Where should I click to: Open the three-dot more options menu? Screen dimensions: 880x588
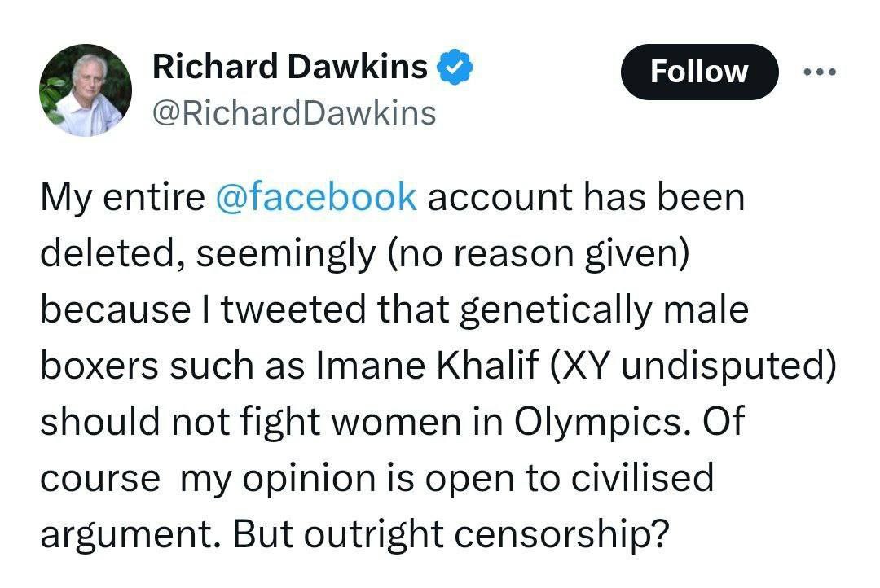click(x=820, y=72)
